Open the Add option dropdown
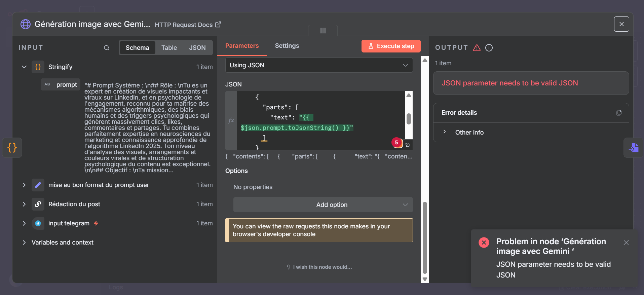The width and height of the screenshot is (644, 295). [323, 205]
